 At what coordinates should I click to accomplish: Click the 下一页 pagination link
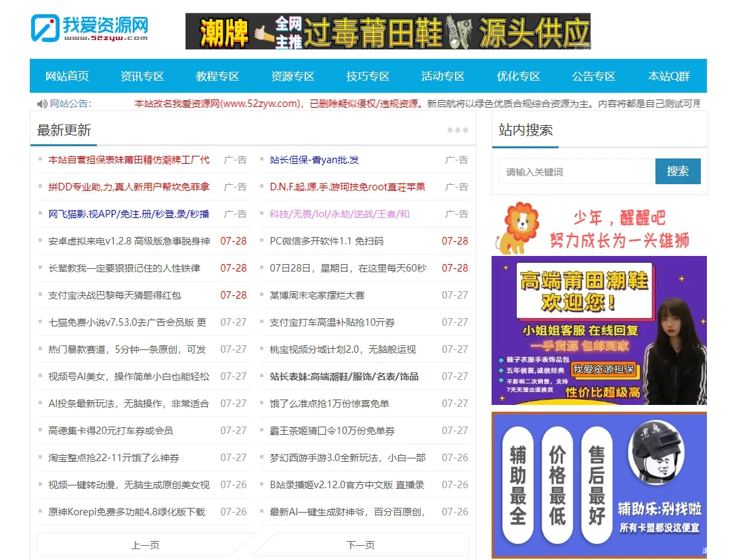(360, 544)
